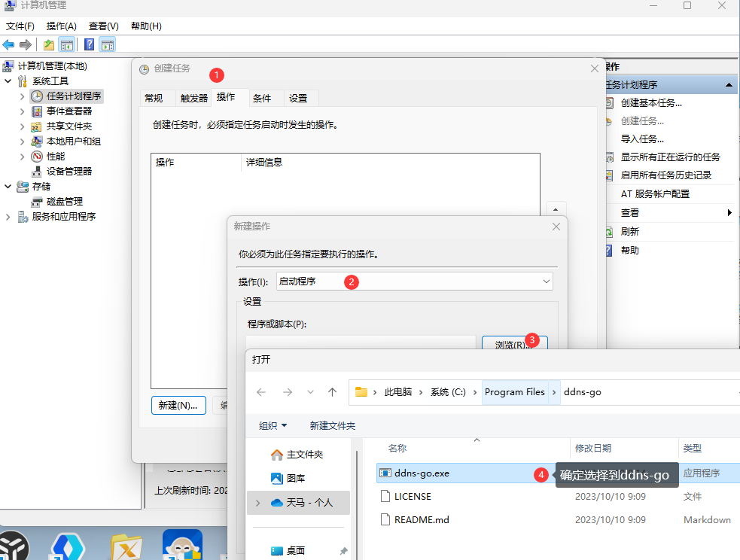This screenshot has width=740, height=560.
Task: Collapse the 存储 node chevron
Action: (8, 187)
